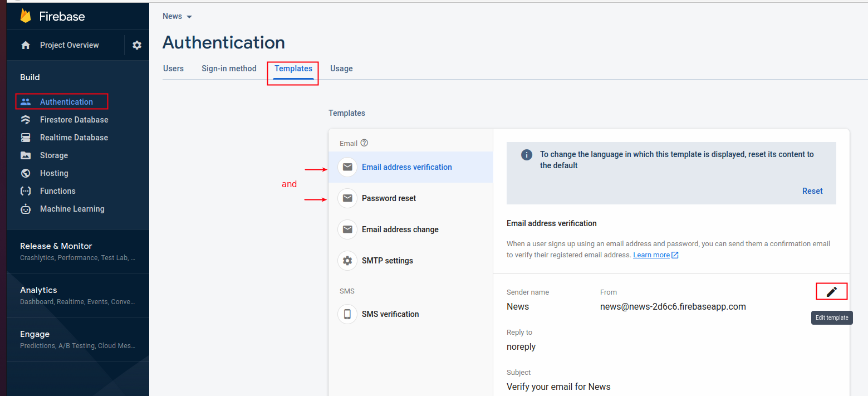Select SMS verification phone item

pyautogui.click(x=390, y=314)
